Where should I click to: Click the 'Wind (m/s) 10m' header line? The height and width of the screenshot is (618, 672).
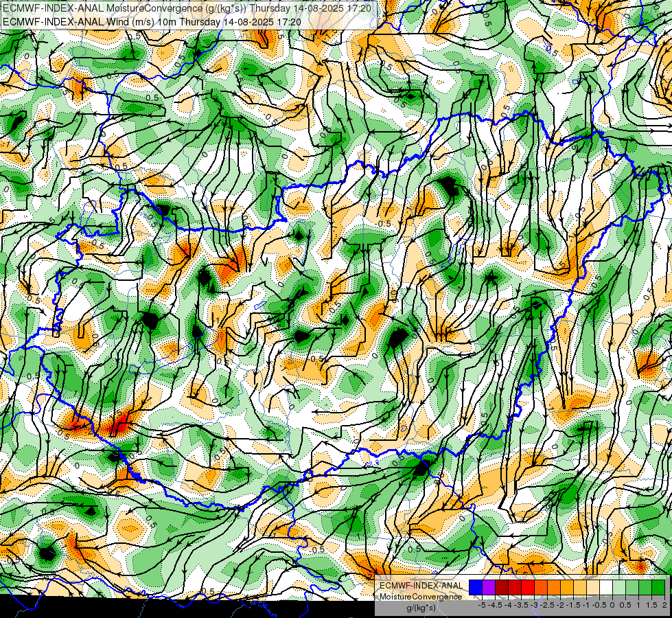pos(152,22)
